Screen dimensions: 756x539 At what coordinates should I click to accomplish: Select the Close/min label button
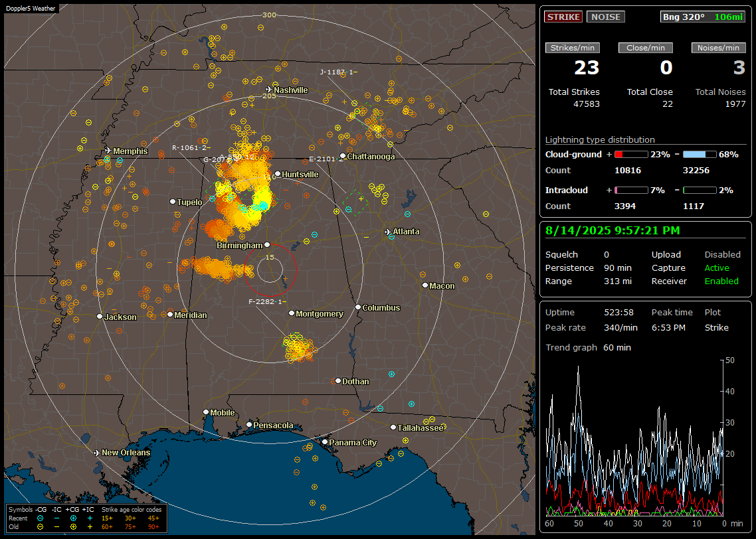pos(646,48)
